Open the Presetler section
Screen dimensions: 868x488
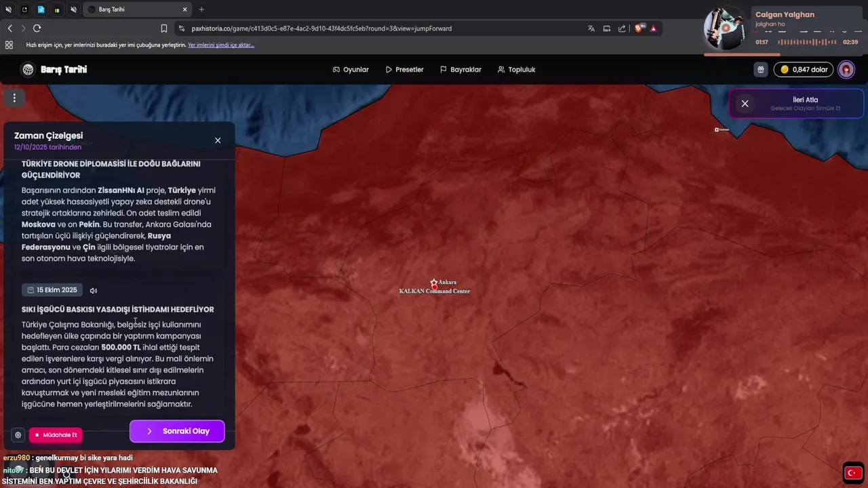pos(404,69)
